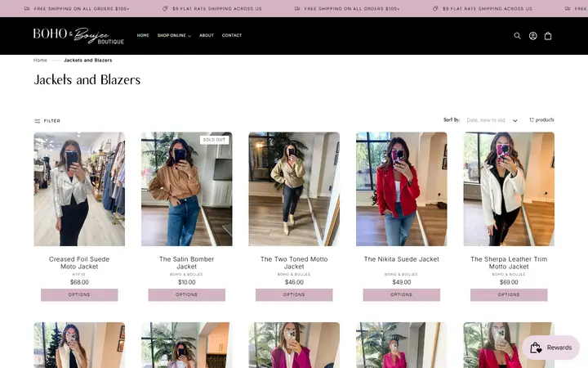Click the Home breadcrumb link
Image resolution: width=588 pixels, height=368 pixels.
click(40, 60)
